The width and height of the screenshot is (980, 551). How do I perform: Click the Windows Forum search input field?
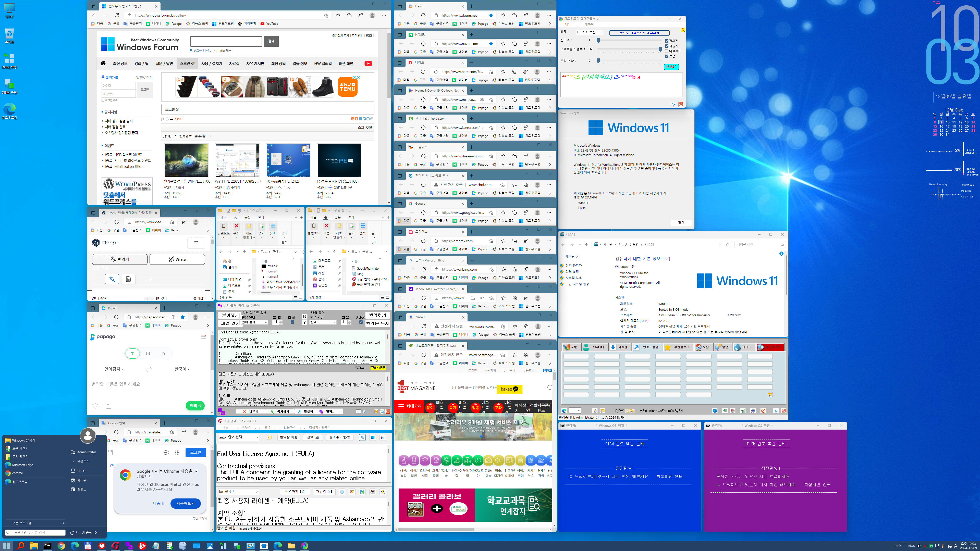pyautogui.click(x=226, y=41)
